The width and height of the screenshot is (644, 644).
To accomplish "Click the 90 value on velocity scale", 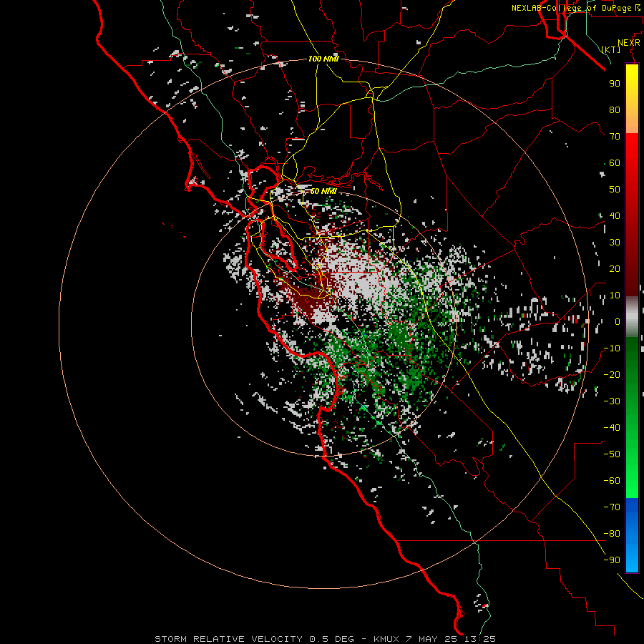I will click(615, 84).
